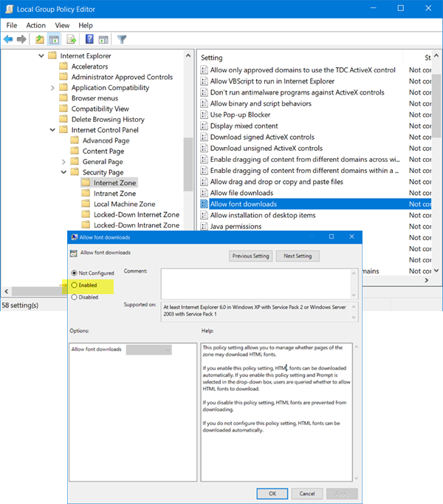Click the folder icon of Delete Browsing History

pyautogui.click(x=63, y=119)
